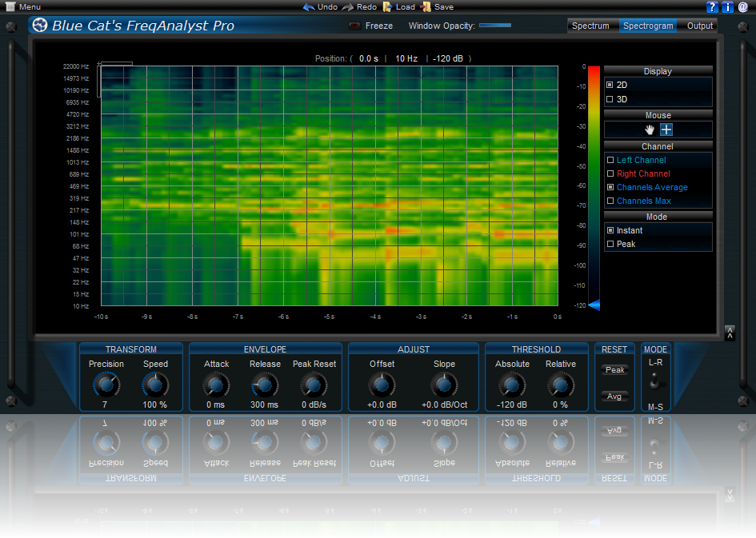Click the Load label
The width and height of the screenshot is (756, 538).
tap(406, 6)
